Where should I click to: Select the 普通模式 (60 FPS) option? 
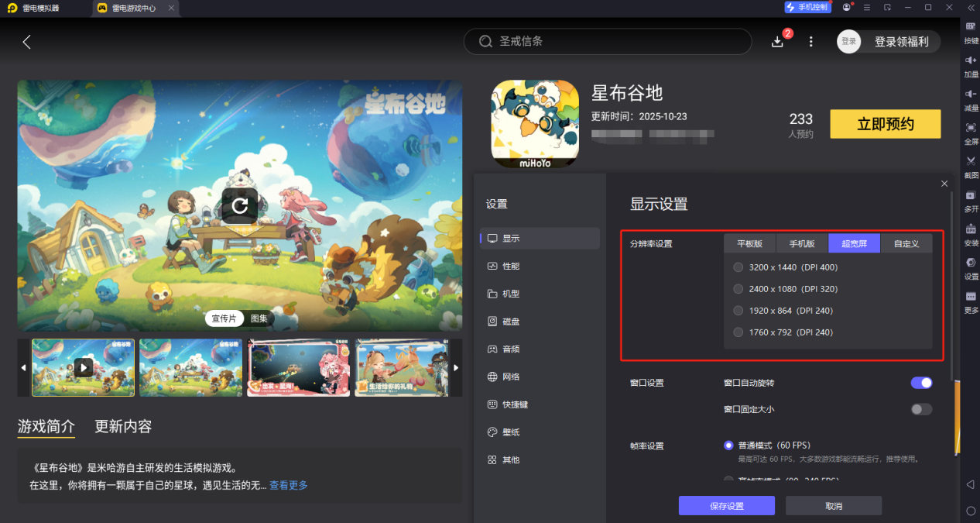click(x=728, y=446)
